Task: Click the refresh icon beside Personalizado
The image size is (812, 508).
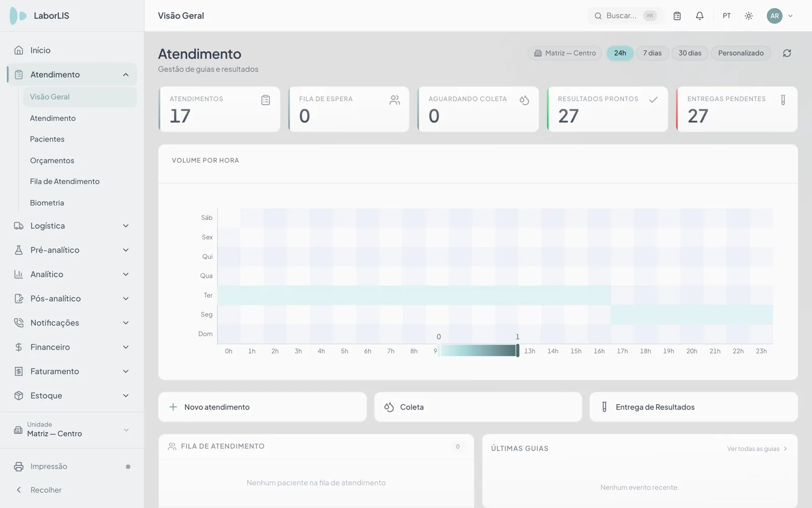Action: click(x=787, y=53)
